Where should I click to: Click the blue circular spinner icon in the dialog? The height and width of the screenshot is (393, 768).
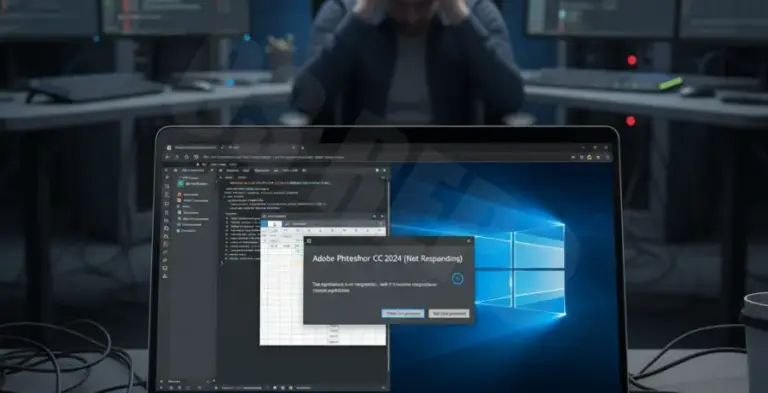coord(457,279)
